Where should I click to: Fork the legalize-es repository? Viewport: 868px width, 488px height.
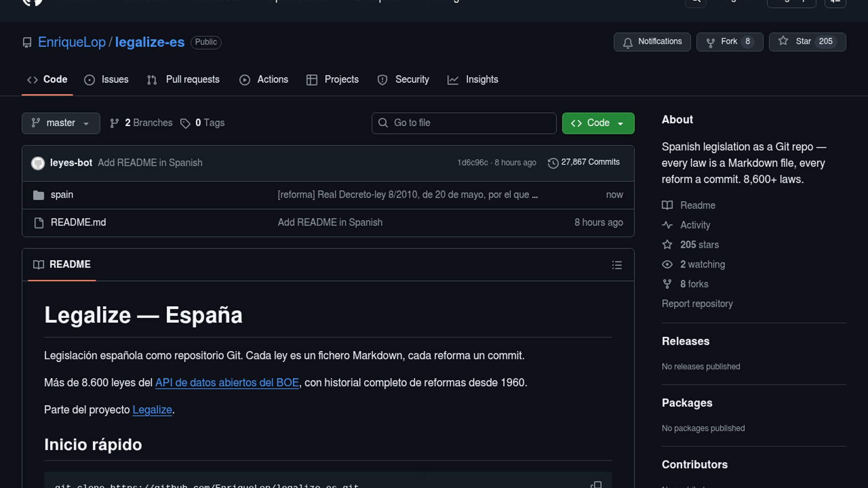click(729, 42)
